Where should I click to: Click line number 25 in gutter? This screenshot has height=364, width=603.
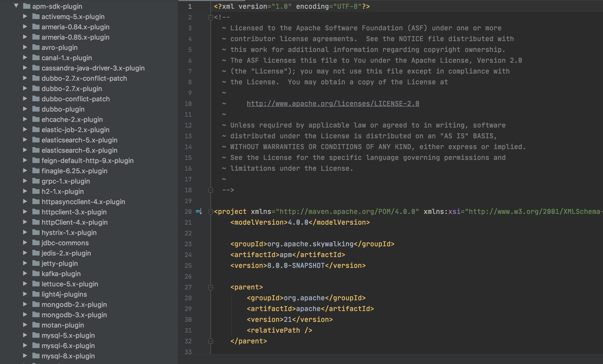[x=188, y=266]
